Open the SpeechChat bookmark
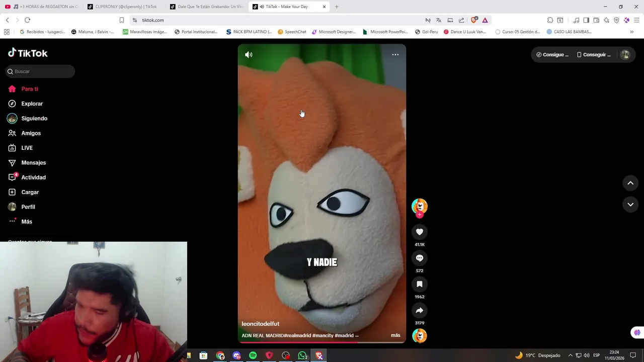Screen dimensions: 644x362 click(x=291, y=32)
